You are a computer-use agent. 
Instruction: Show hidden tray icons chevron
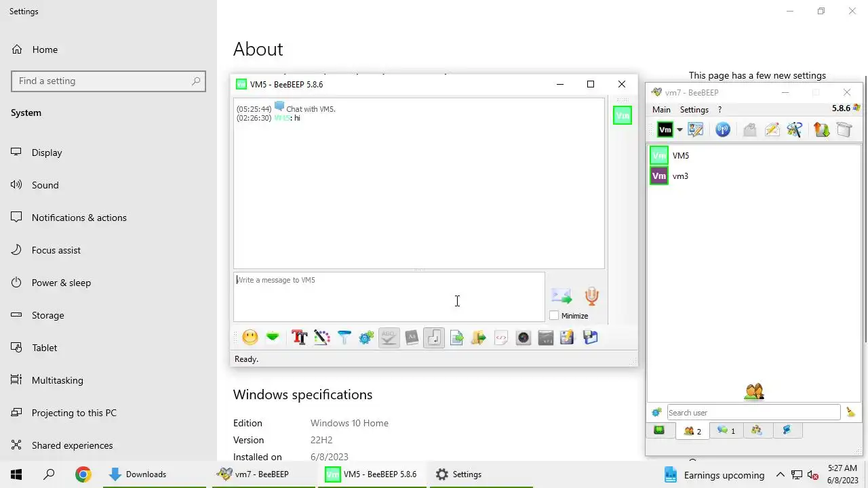(x=780, y=475)
